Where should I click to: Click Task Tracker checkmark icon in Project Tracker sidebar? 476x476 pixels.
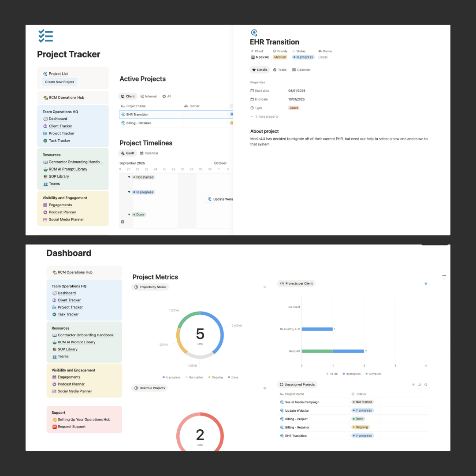click(45, 141)
